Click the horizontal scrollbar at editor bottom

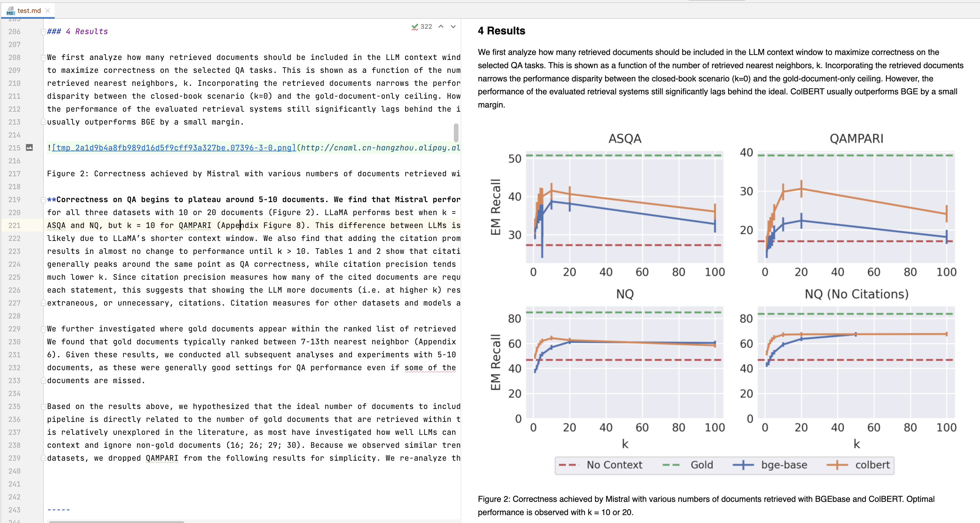(x=116, y=522)
